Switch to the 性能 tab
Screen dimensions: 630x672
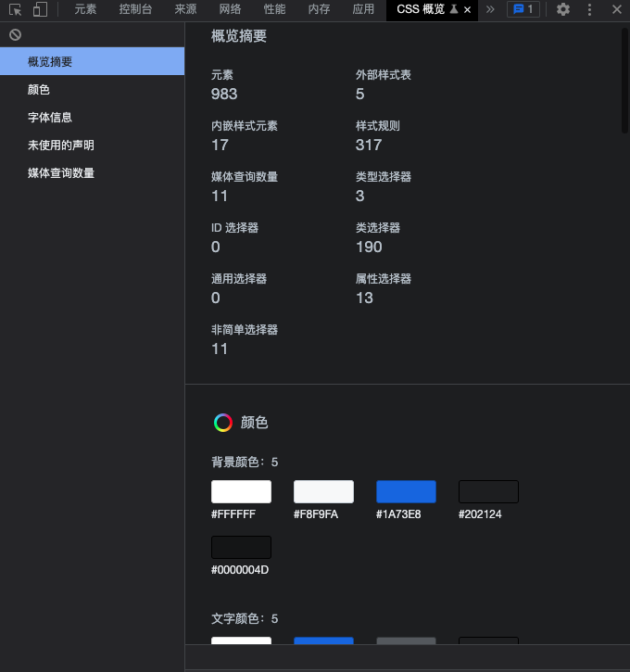(274, 9)
